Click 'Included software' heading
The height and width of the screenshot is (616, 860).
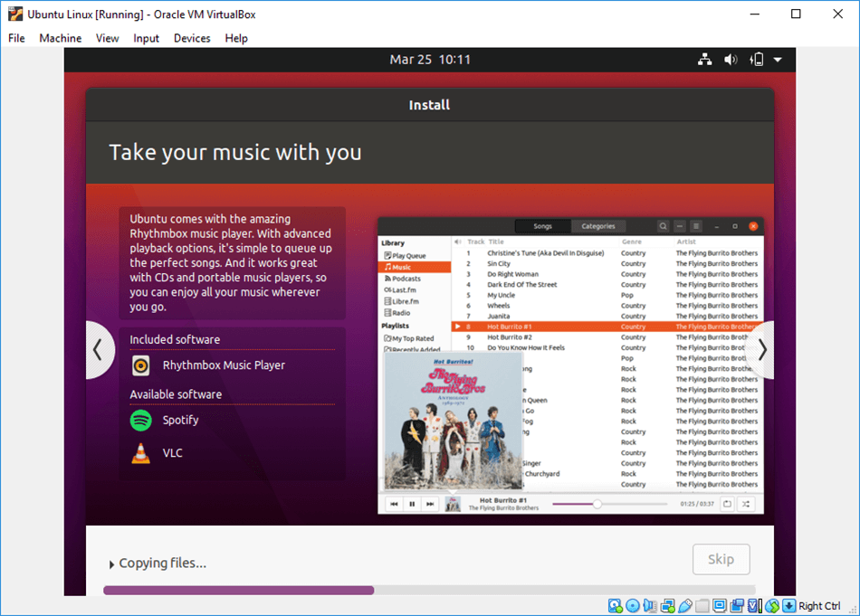click(175, 340)
